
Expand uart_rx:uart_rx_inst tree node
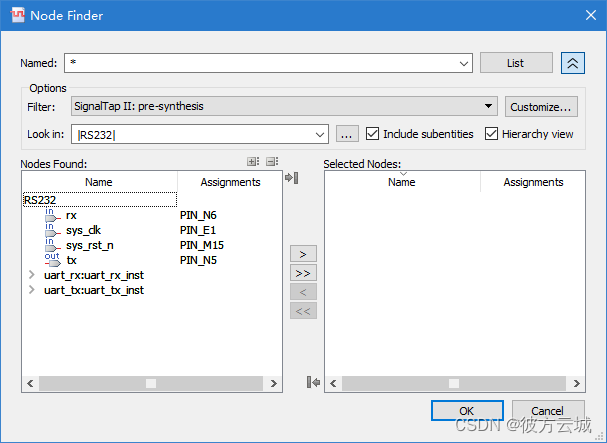pyautogui.click(x=32, y=275)
